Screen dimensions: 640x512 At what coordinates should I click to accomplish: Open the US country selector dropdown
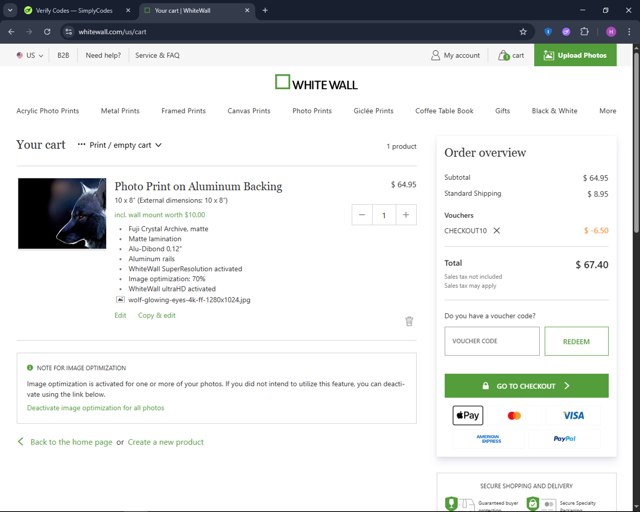point(30,55)
